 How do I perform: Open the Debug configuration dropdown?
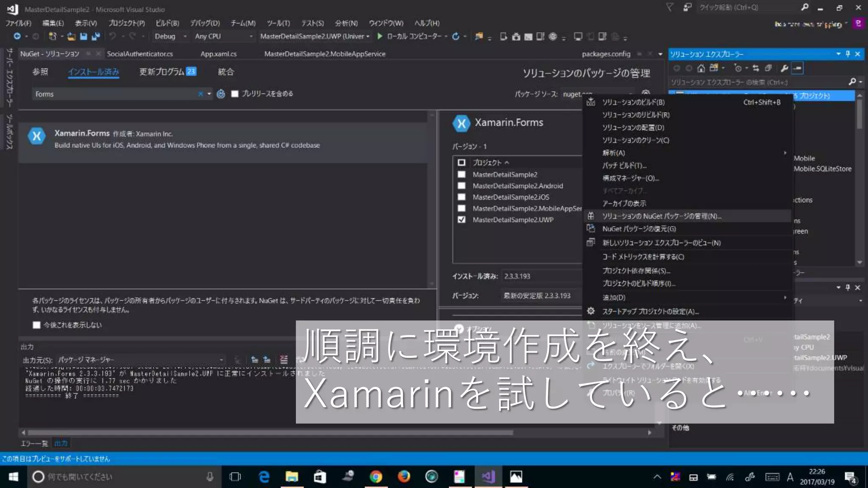pyautogui.click(x=170, y=36)
